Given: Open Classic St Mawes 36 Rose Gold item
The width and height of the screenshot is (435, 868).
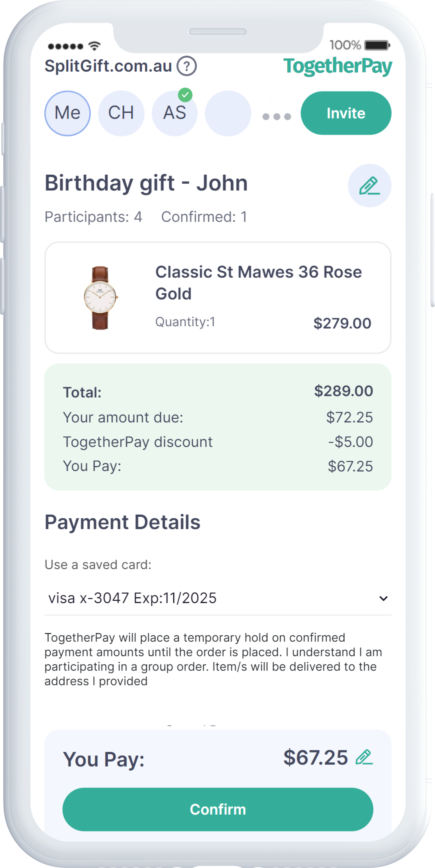Looking at the screenshot, I should [258, 283].
